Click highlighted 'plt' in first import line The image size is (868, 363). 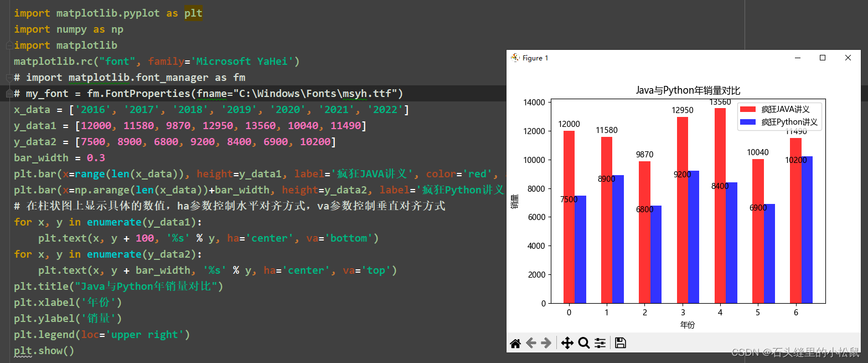pyautogui.click(x=193, y=13)
